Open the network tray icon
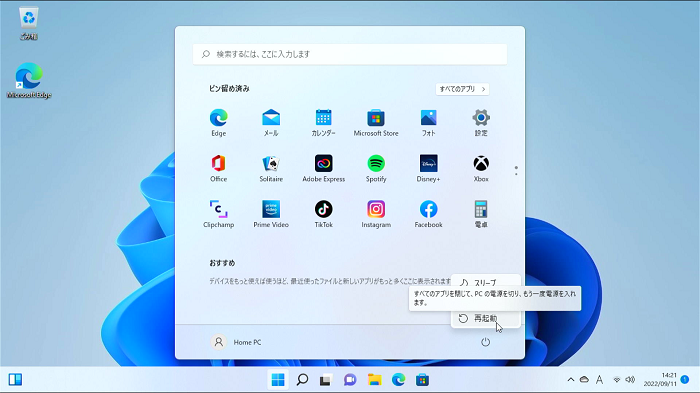The height and width of the screenshot is (393, 700). point(617,380)
